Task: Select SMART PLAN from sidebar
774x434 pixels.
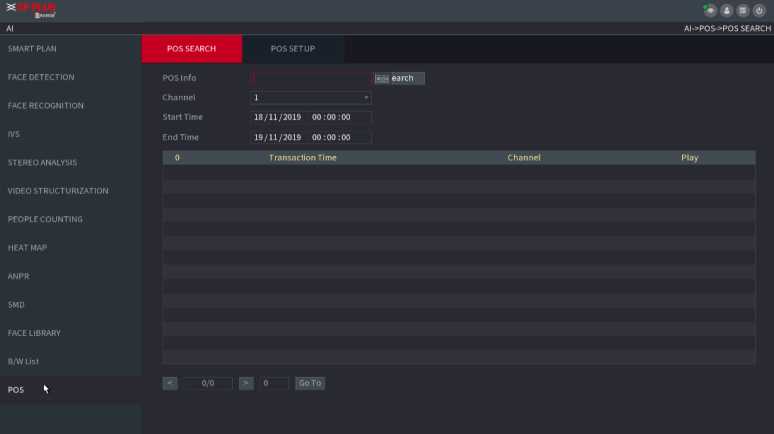Action: click(x=32, y=48)
